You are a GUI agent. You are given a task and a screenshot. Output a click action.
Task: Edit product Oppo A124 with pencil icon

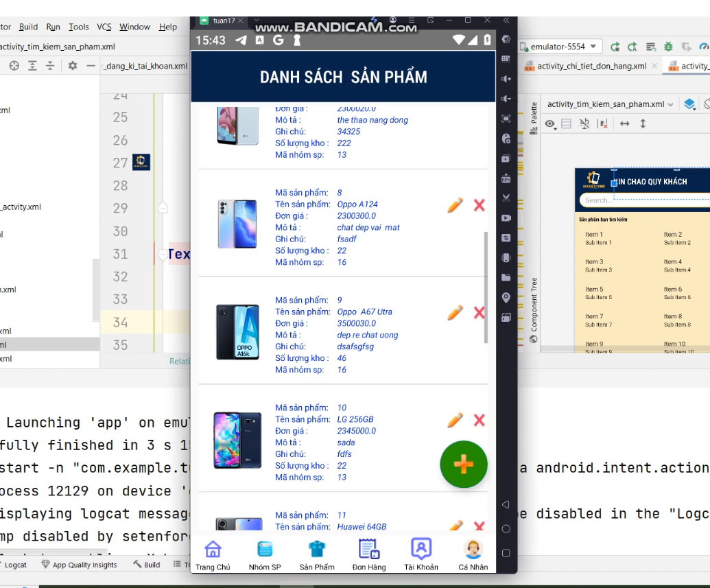[455, 205]
